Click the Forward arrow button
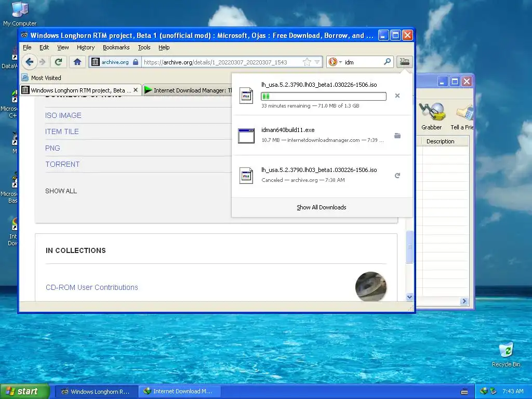 click(x=43, y=62)
